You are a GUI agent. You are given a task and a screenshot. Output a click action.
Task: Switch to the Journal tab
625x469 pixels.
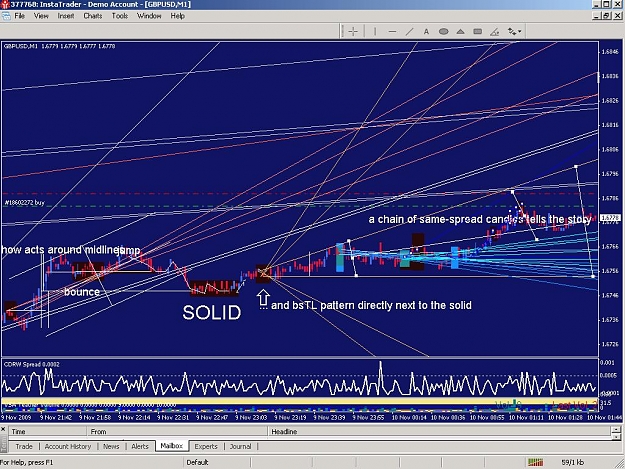[x=240, y=446]
